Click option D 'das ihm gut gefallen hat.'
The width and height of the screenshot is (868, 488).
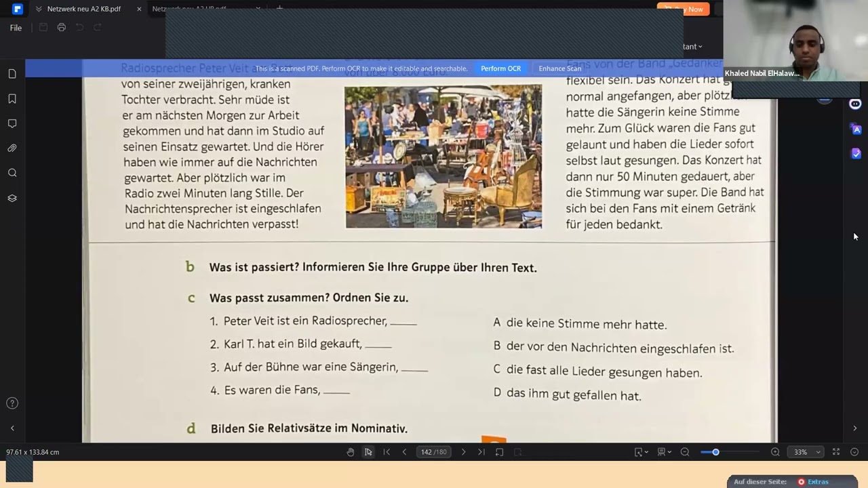(x=574, y=394)
